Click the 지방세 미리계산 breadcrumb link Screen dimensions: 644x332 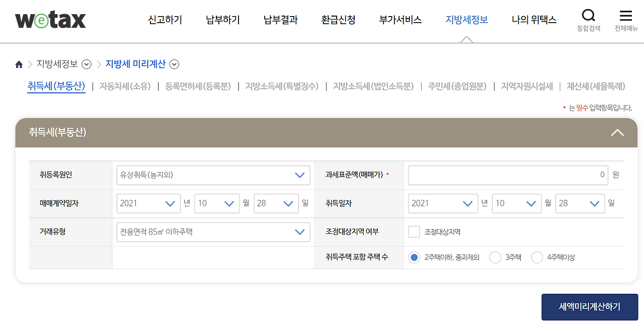(135, 64)
